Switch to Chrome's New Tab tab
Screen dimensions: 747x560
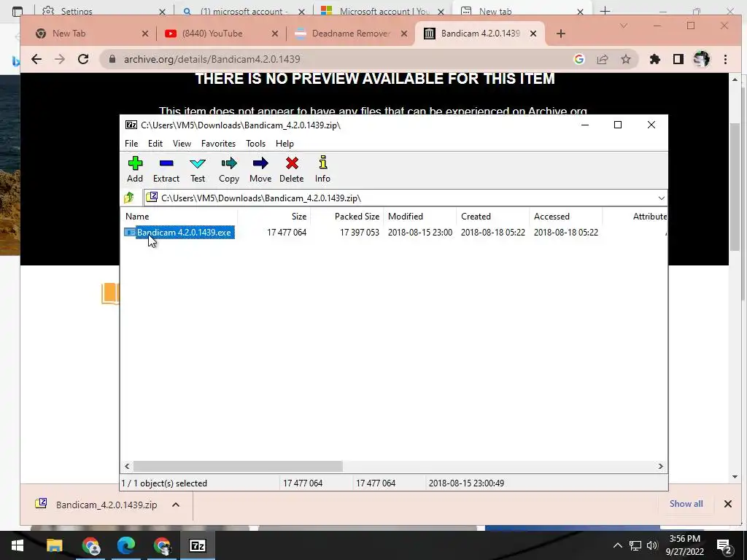(x=90, y=34)
